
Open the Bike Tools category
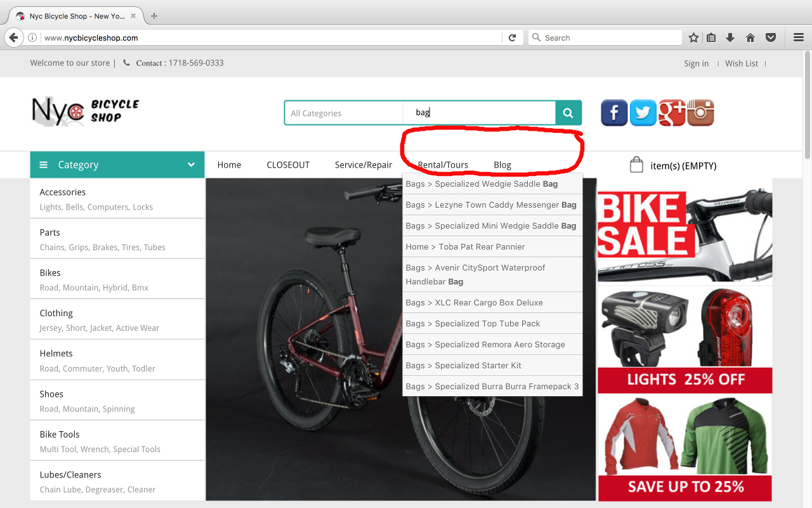coord(60,434)
